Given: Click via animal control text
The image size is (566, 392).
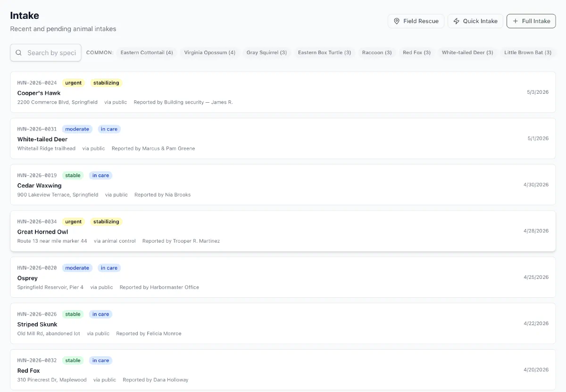Looking at the screenshot, I should (115, 241).
